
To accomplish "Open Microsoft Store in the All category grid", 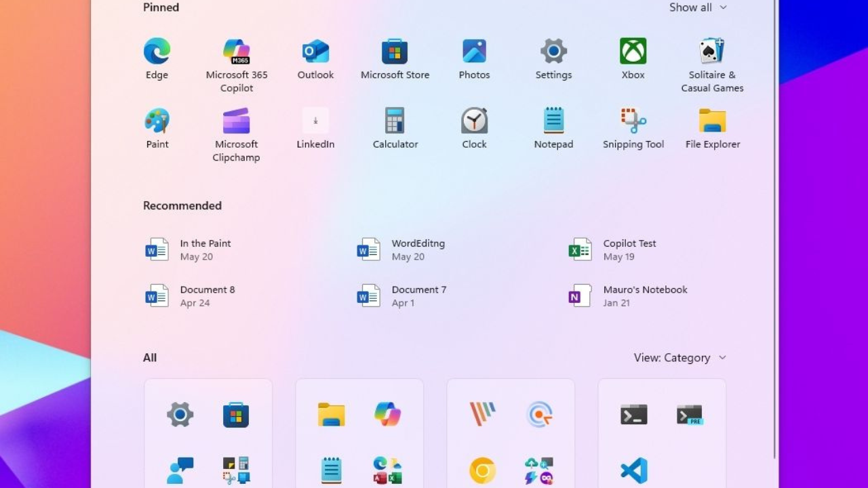I will [236, 415].
